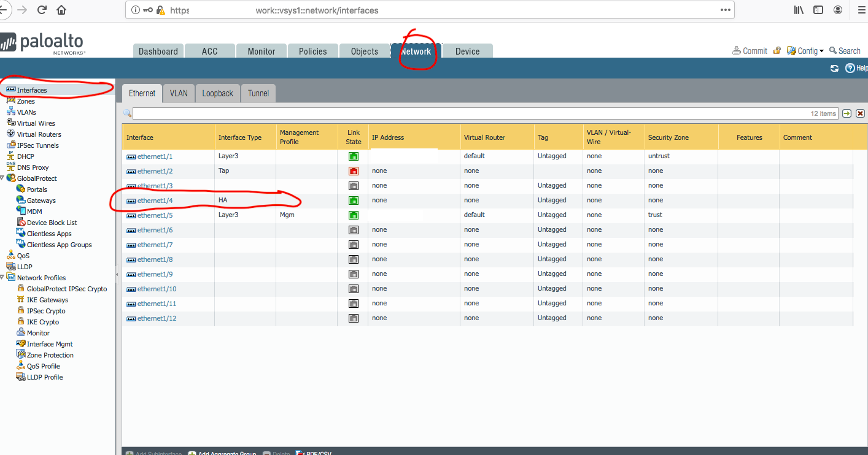Select Zone Protection in Network Profiles
Screen dimensions: 868x455
pos(50,355)
